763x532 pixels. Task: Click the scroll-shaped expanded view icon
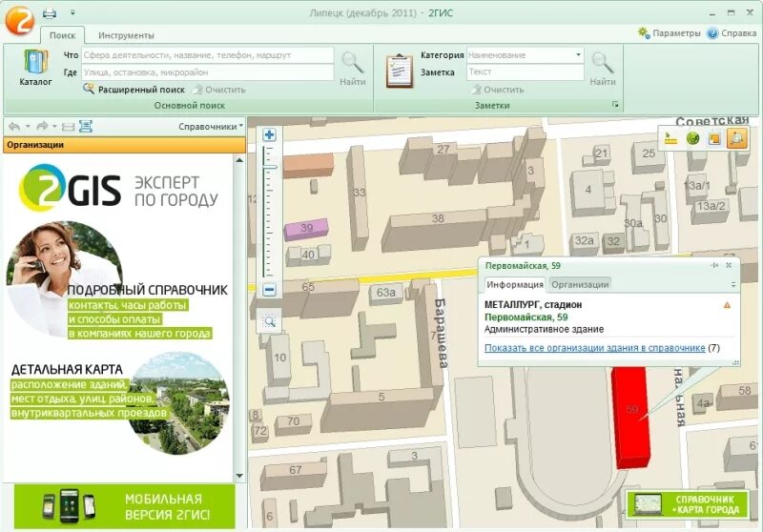pyautogui.click(x=86, y=127)
